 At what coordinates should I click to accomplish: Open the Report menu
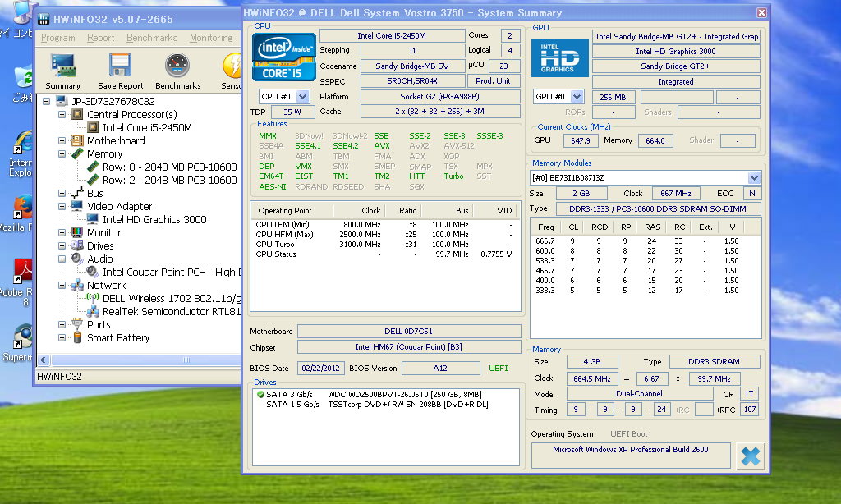tap(101, 38)
